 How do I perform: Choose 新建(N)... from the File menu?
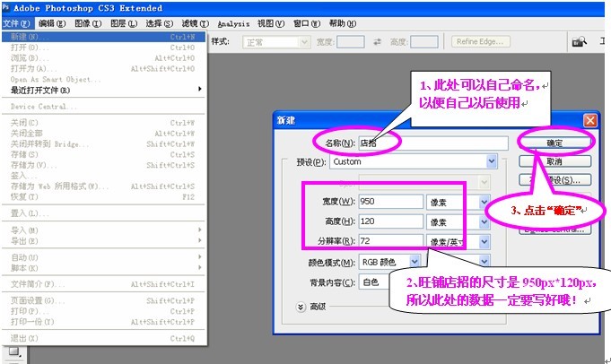pyautogui.click(x=104, y=37)
